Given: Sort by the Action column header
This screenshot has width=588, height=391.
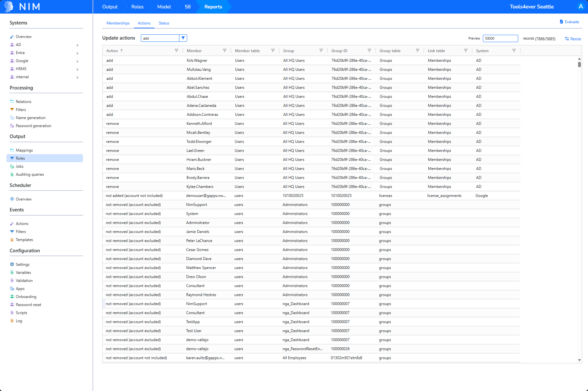Looking at the screenshot, I should [x=112, y=51].
